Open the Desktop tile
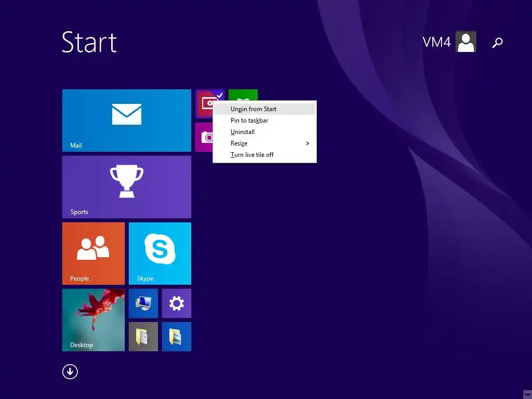The width and height of the screenshot is (532, 399). pyautogui.click(x=94, y=320)
